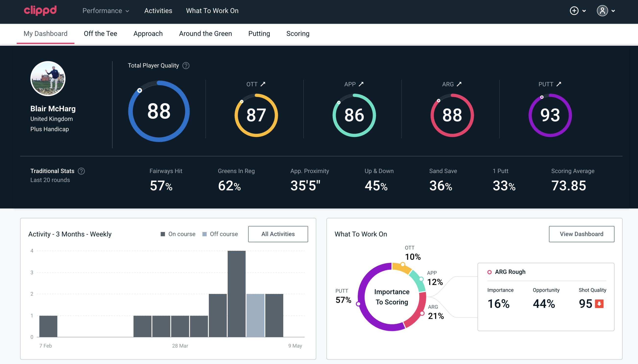The height and width of the screenshot is (364, 638).
Task: Expand the user account menu chevron
Action: 614,11
